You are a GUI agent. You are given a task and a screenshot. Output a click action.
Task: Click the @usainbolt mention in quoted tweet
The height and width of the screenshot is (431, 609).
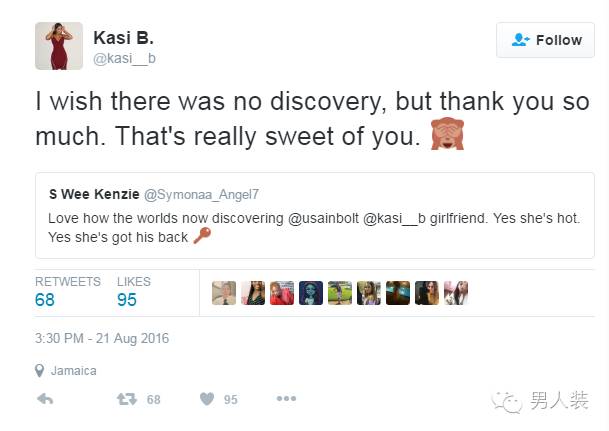pyautogui.click(x=324, y=218)
